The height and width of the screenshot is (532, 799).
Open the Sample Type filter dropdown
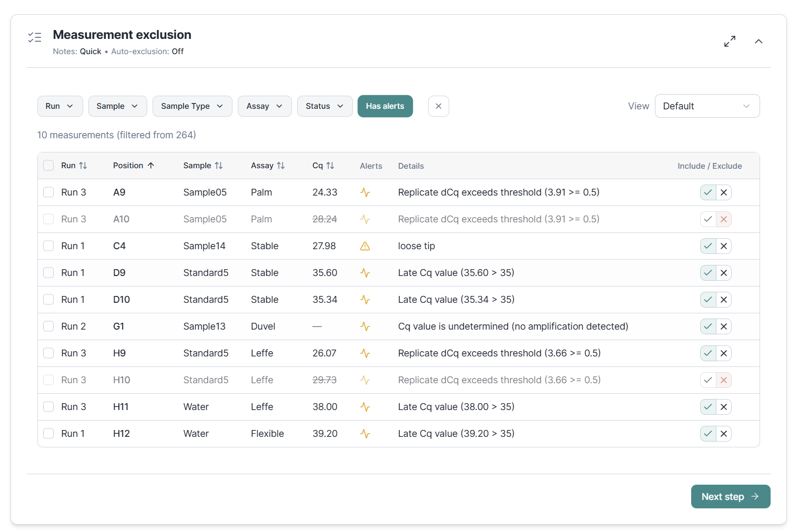tap(192, 106)
